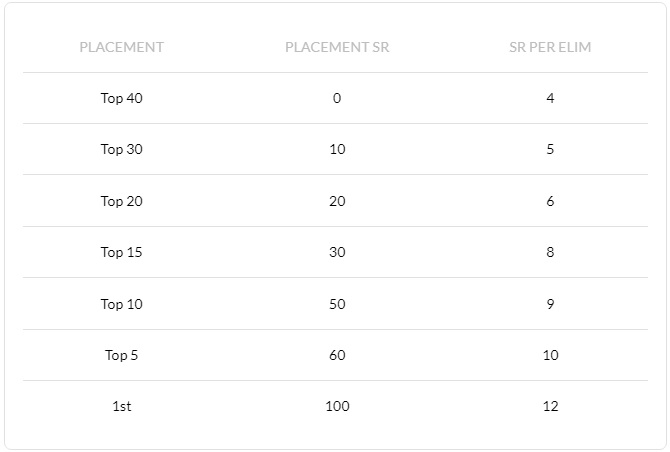Image resolution: width=670 pixels, height=452 pixels.
Task: Click the PLACEMENT column header
Action: click(122, 47)
